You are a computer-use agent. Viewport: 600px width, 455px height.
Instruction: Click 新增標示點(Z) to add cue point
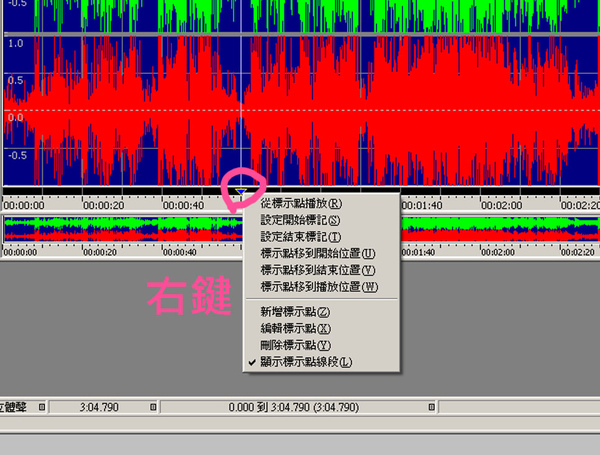[321, 312]
